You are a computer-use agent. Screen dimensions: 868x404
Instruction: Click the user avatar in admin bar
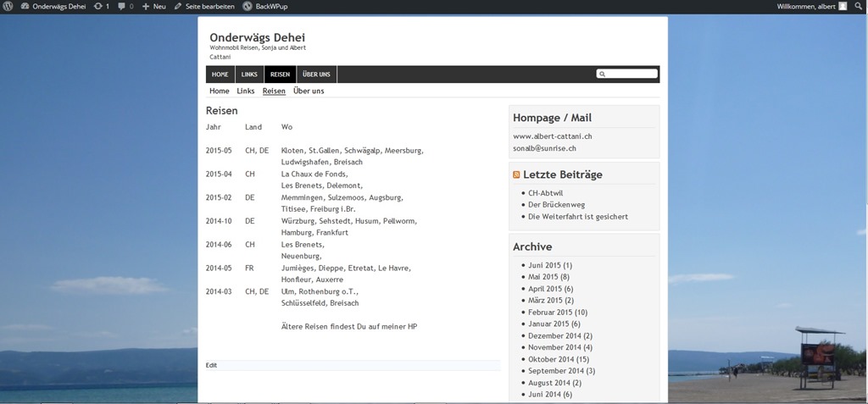click(843, 7)
